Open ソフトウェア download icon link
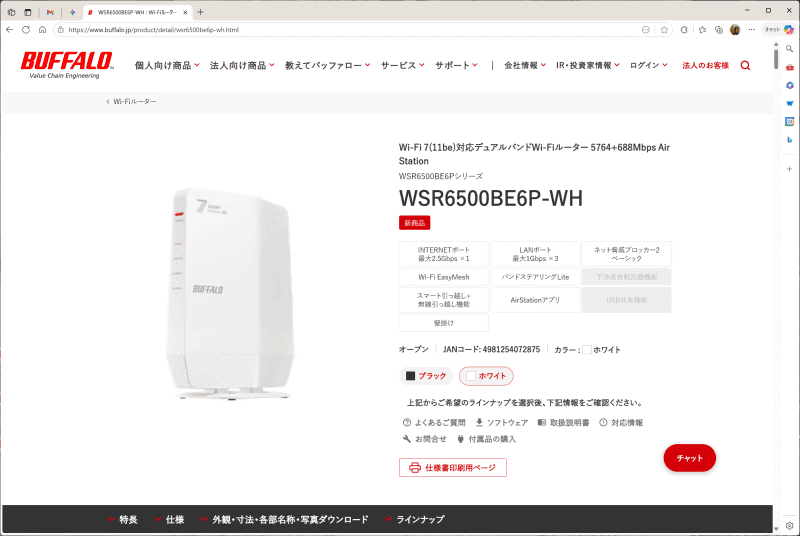The width and height of the screenshot is (800, 536). (x=502, y=422)
